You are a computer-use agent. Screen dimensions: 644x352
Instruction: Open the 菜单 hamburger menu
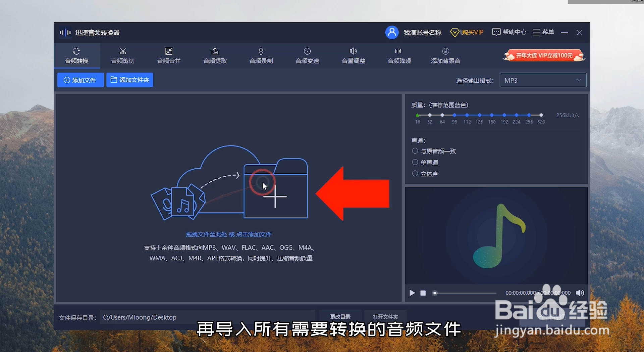pyautogui.click(x=543, y=32)
